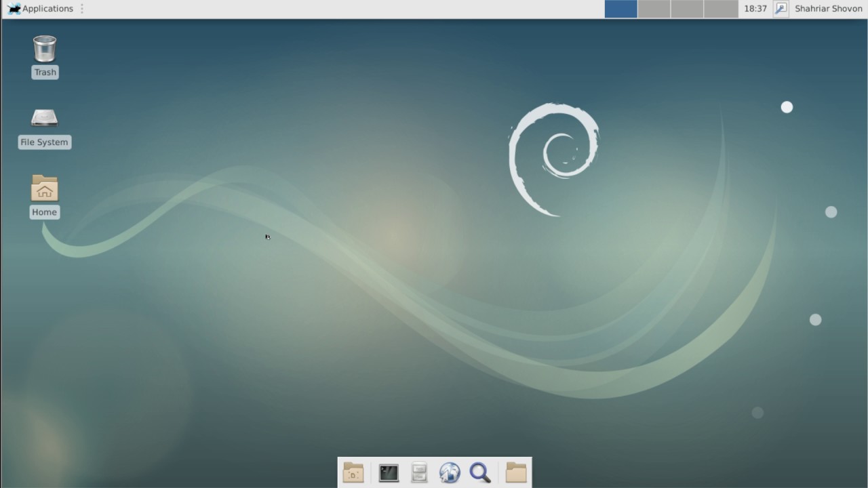Image resolution: width=868 pixels, height=488 pixels.
Task: Open the Applications menu
Action: [40, 9]
